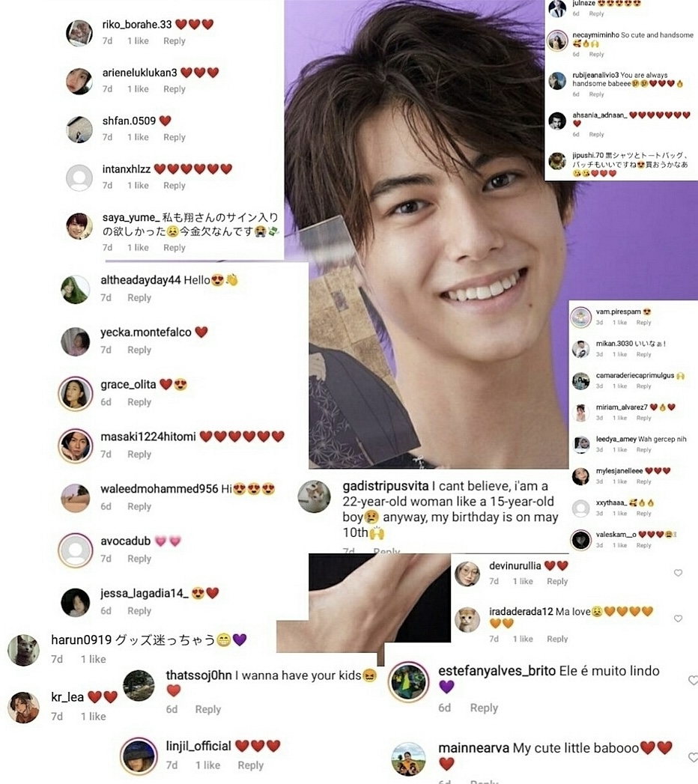Open gadistripusvita's cat avatar
The image size is (698, 784).
coord(314,496)
